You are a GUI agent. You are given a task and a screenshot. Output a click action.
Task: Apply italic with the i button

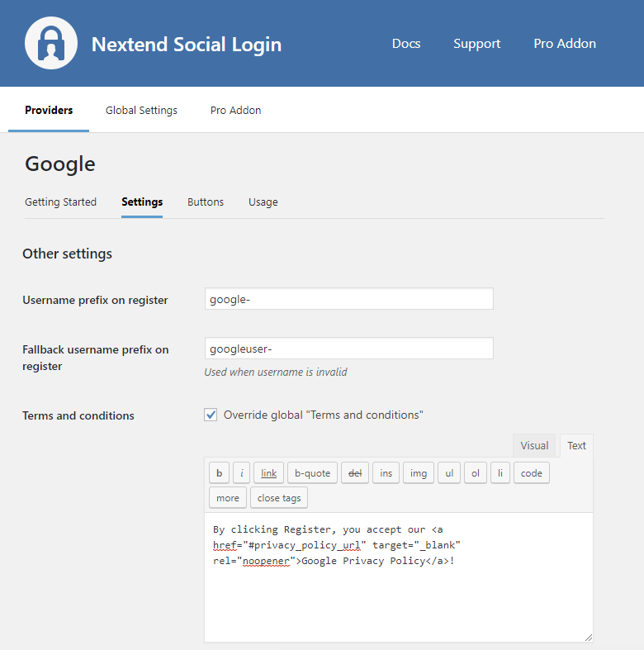[241, 472]
